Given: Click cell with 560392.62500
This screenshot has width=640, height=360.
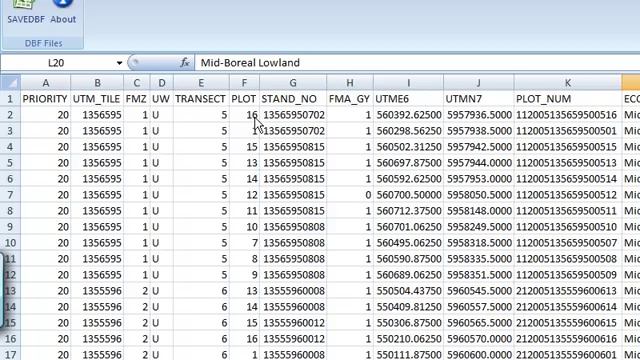Looking at the screenshot, I should (x=409, y=115).
